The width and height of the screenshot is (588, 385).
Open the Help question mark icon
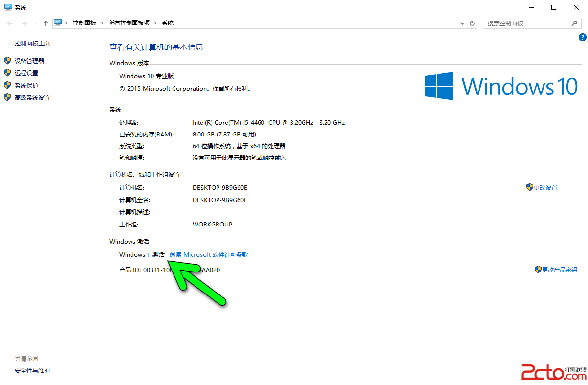click(582, 37)
